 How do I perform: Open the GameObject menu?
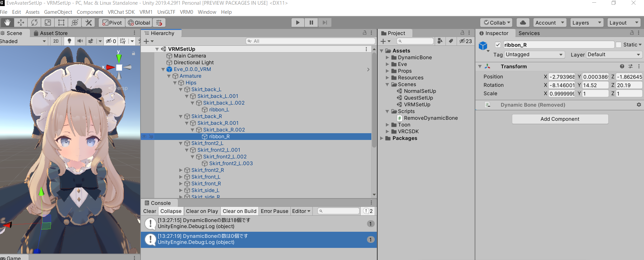coord(58,12)
